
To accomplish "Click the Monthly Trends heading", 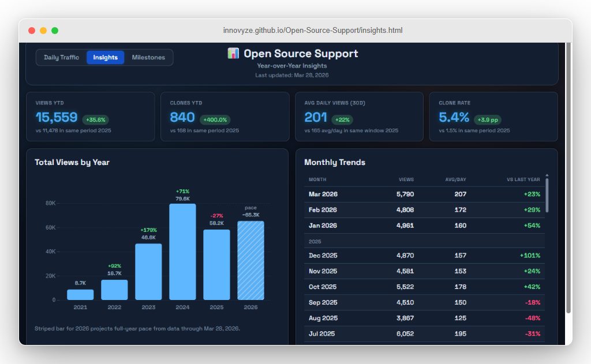I will [x=335, y=163].
